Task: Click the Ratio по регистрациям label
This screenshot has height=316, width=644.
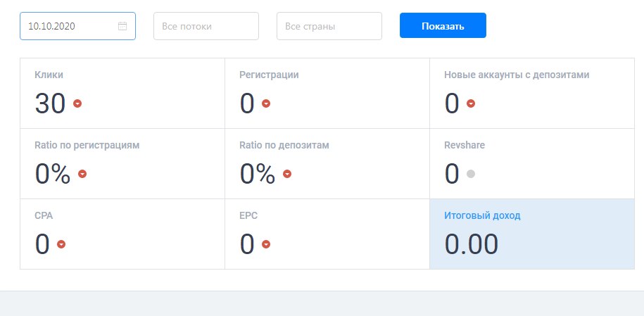Action: 87,146
